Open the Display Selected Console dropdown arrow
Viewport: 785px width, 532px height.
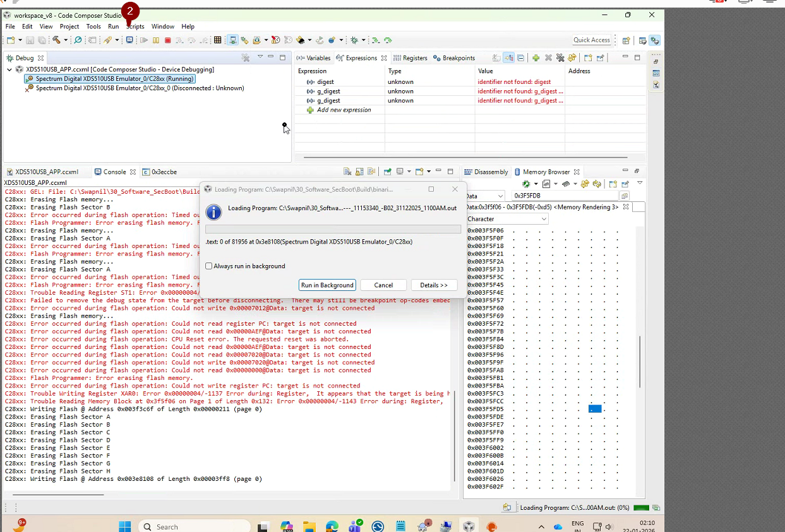tap(409, 172)
